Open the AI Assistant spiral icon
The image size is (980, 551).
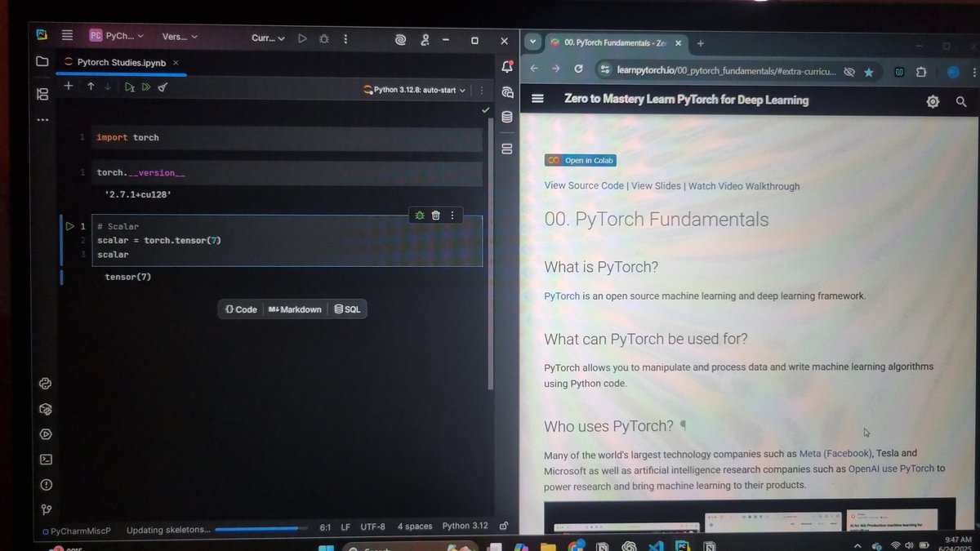pyautogui.click(x=400, y=39)
